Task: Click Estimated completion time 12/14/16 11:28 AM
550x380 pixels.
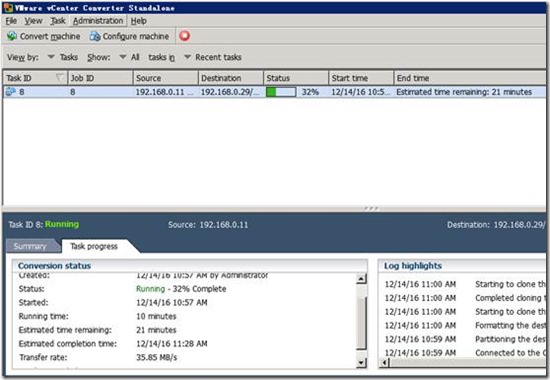Action: click(172, 344)
